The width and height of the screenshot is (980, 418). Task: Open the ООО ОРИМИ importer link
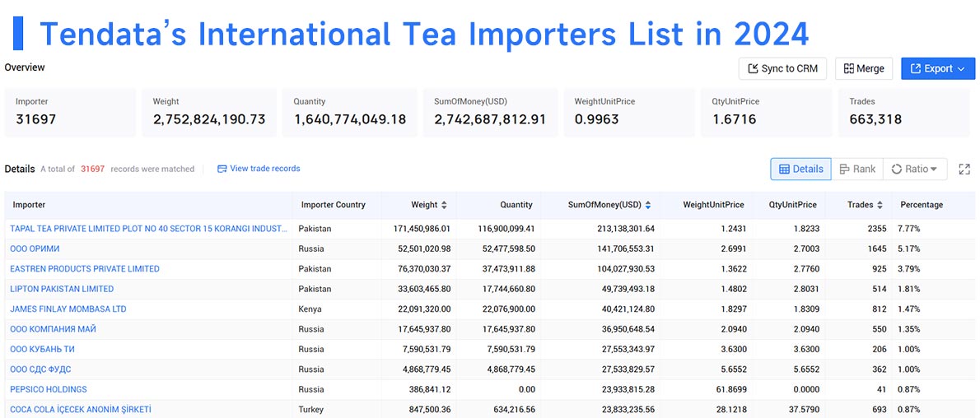pyautogui.click(x=35, y=248)
